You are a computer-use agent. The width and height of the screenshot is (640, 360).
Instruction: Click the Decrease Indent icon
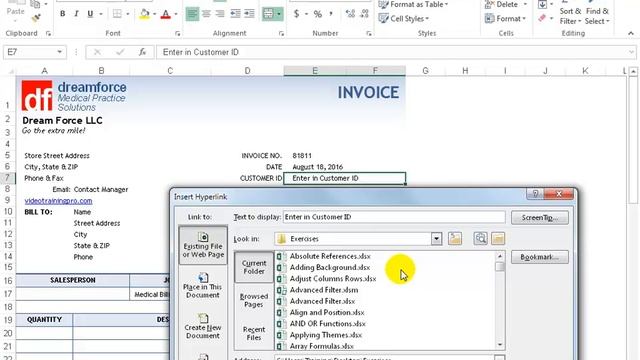point(236,14)
